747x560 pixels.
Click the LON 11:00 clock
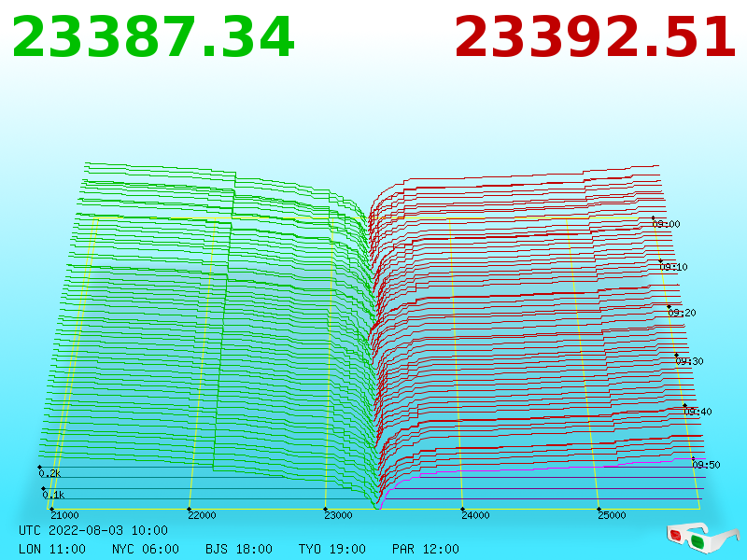click(52, 549)
